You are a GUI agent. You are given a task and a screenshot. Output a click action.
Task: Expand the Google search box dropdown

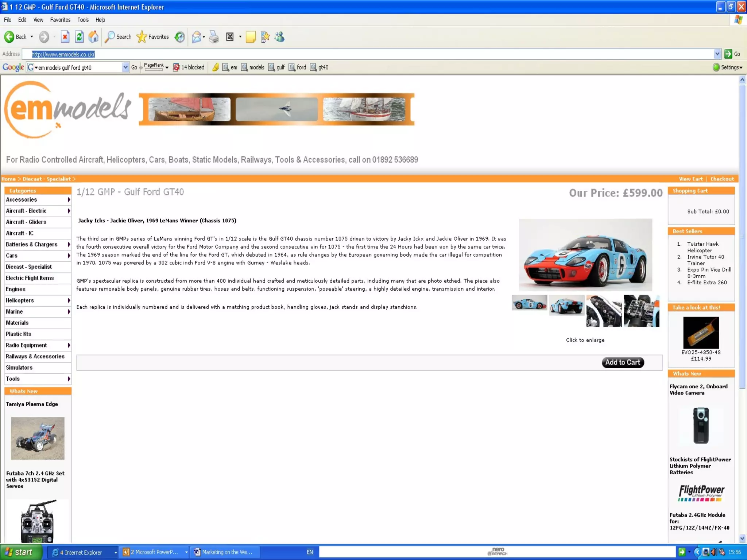tap(125, 67)
